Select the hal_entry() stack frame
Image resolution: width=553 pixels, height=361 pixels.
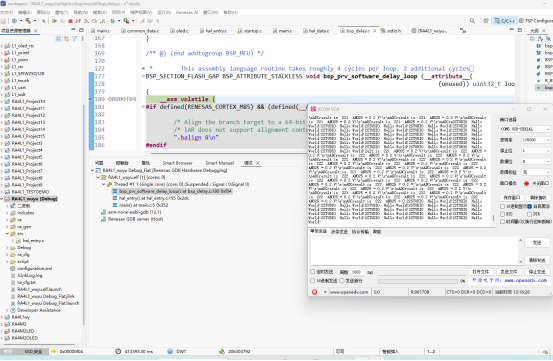pyautogui.click(x=153, y=198)
